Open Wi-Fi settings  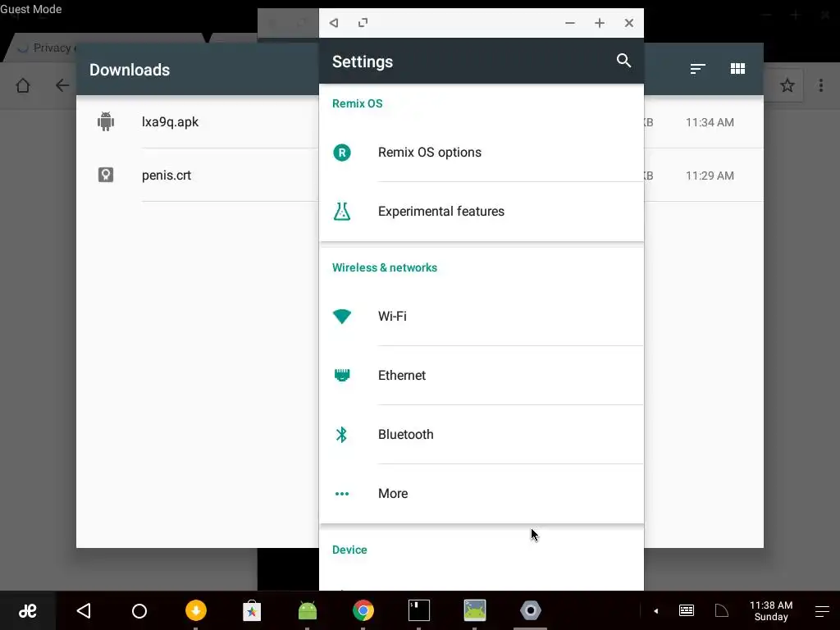(481, 316)
